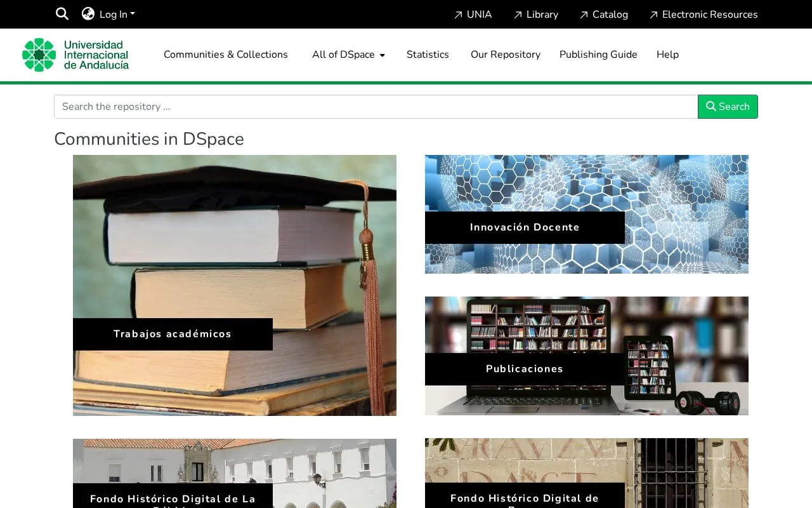Open the Publishing Guide

[598, 55]
